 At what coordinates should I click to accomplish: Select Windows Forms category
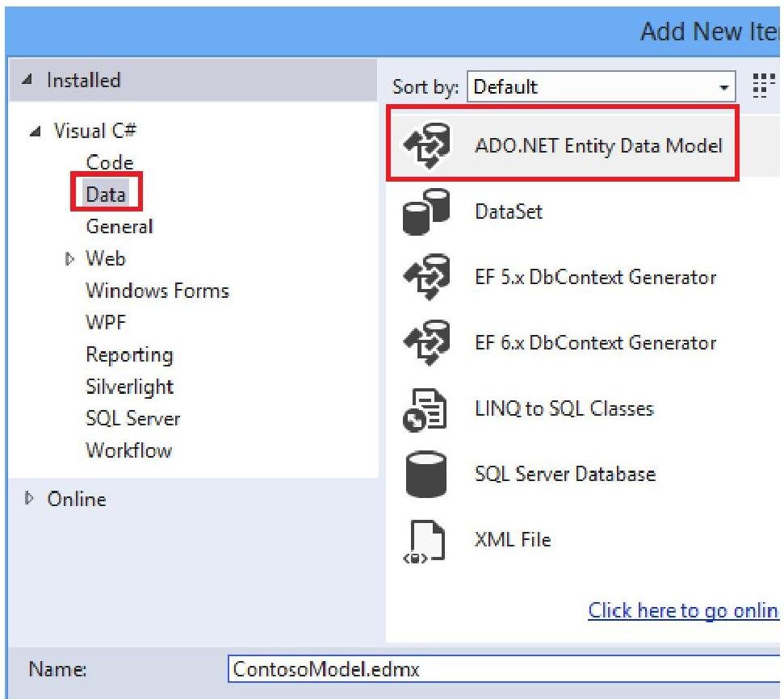(x=157, y=291)
